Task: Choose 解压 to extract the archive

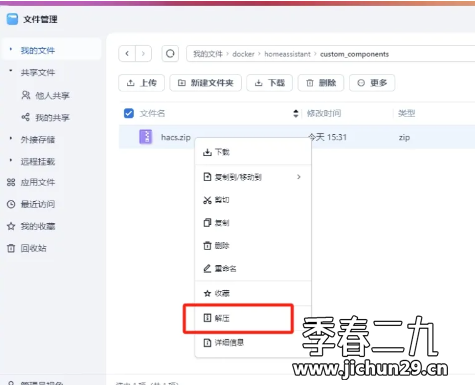Action: point(253,318)
